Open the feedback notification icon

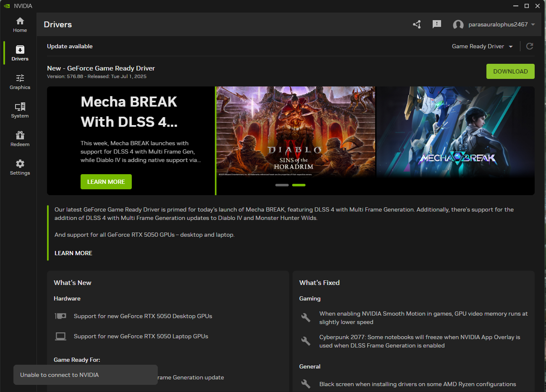(x=437, y=24)
